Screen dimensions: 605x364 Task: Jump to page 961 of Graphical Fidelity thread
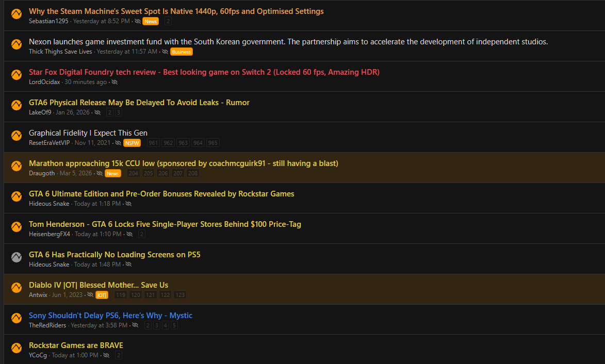click(x=153, y=143)
